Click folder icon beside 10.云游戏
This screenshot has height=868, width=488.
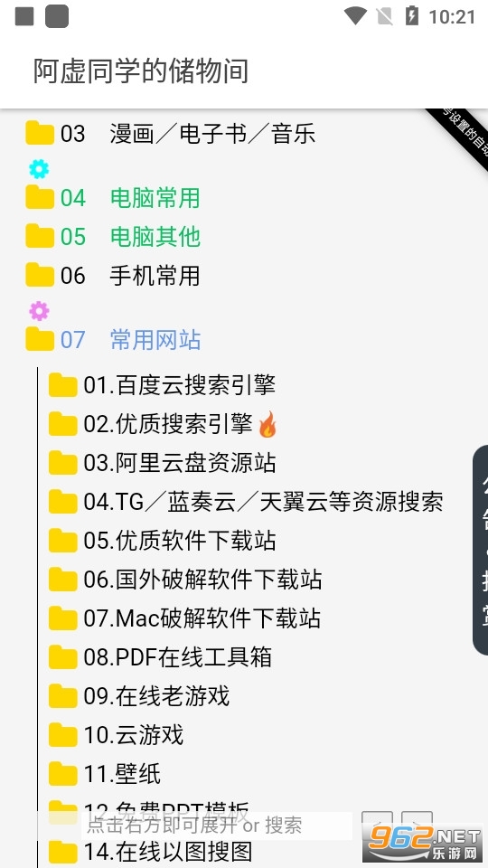[62, 734]
